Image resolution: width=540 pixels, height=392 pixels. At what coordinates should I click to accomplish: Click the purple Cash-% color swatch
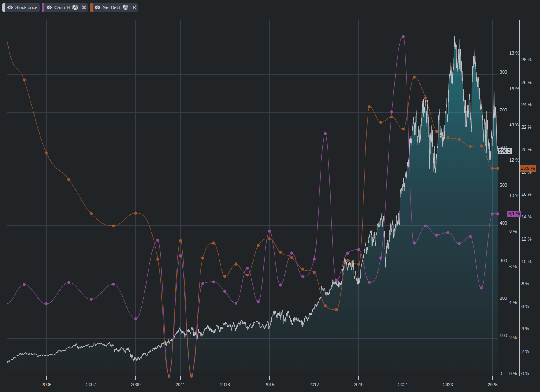point(43,7)
